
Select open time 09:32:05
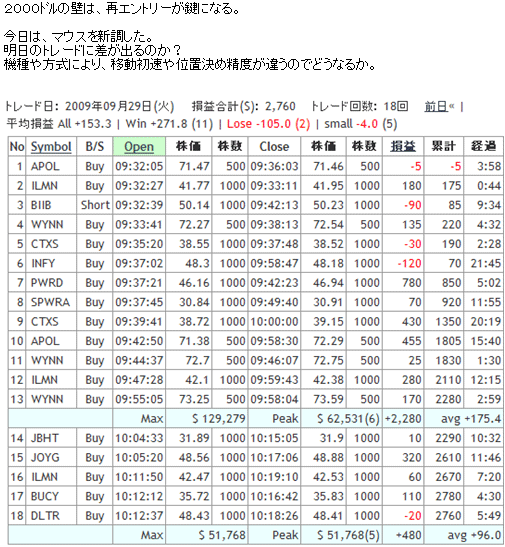139,166
